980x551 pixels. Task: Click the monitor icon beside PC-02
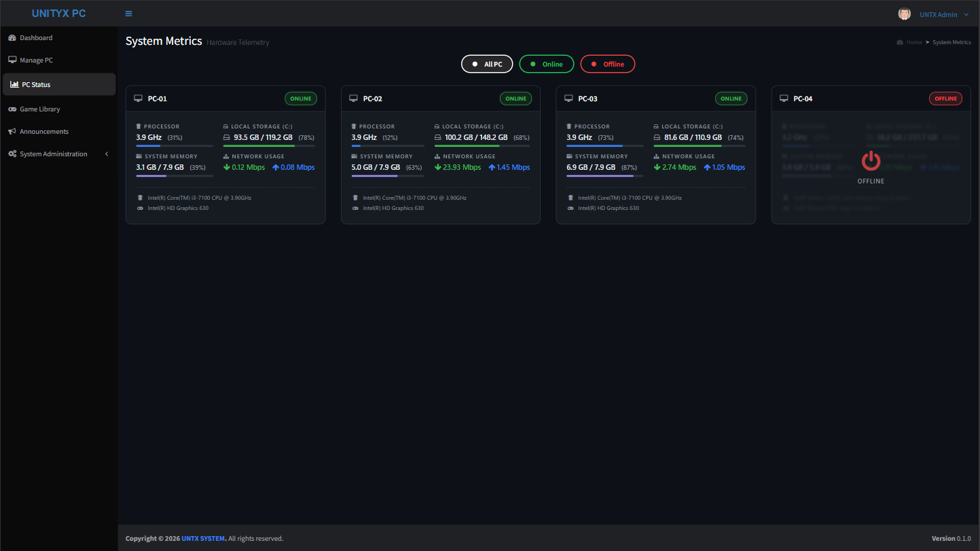[x=353, y=99]
